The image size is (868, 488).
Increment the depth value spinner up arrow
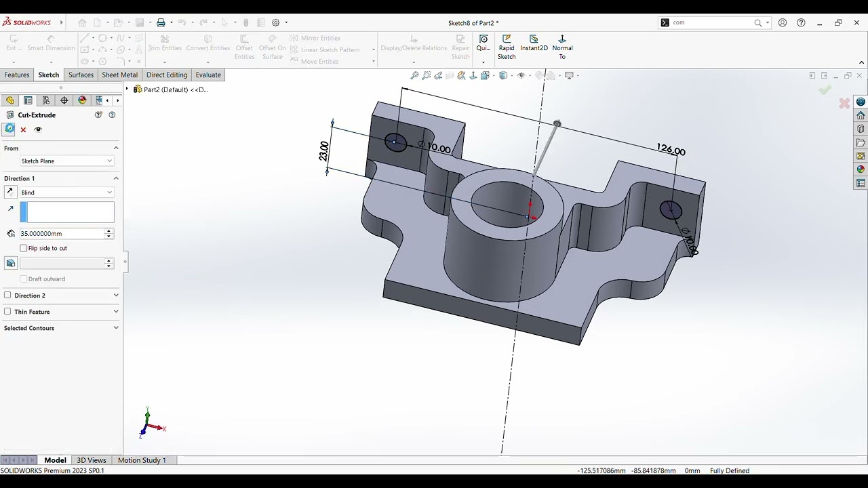(108, 231)
